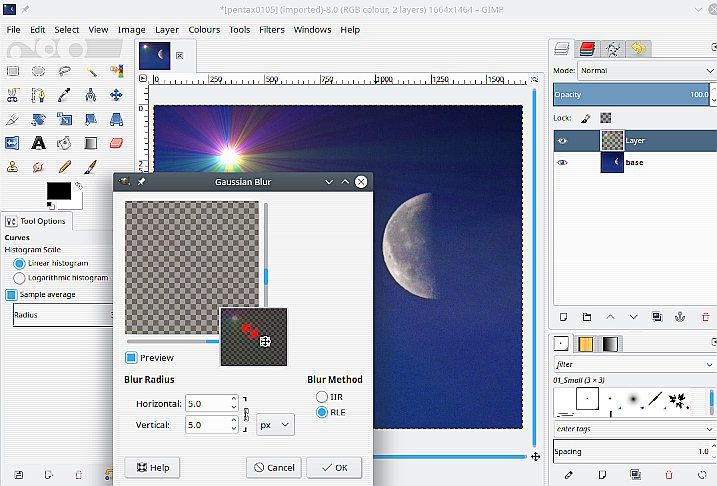Select the Scale tool
The height and width of the screenshot is (486, 717).
pyautogui.click(x=64, y=119)
